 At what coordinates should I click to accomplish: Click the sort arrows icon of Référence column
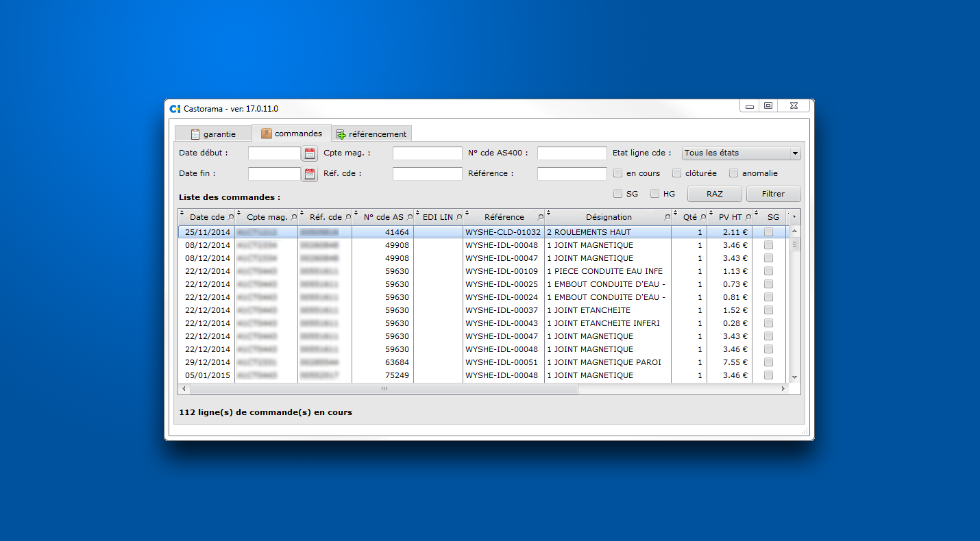point(466,212)
